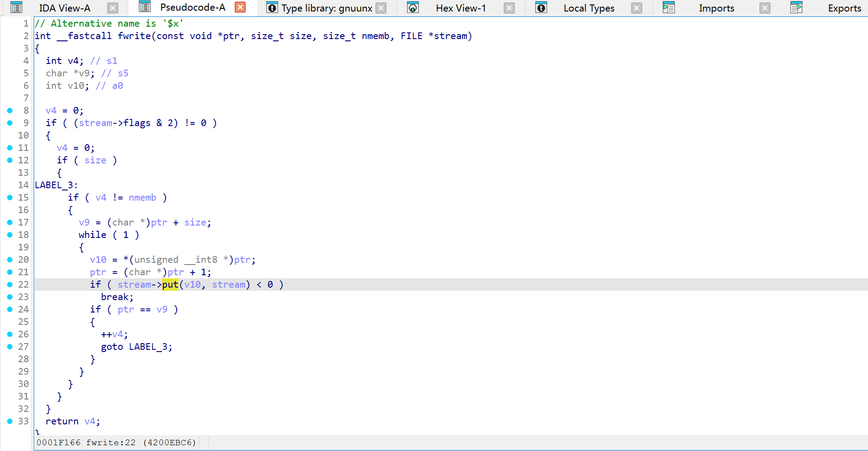The width and height of the screenshot is (868, 451).
Task: Click the highlighted put function call
Action: point(170,285)
